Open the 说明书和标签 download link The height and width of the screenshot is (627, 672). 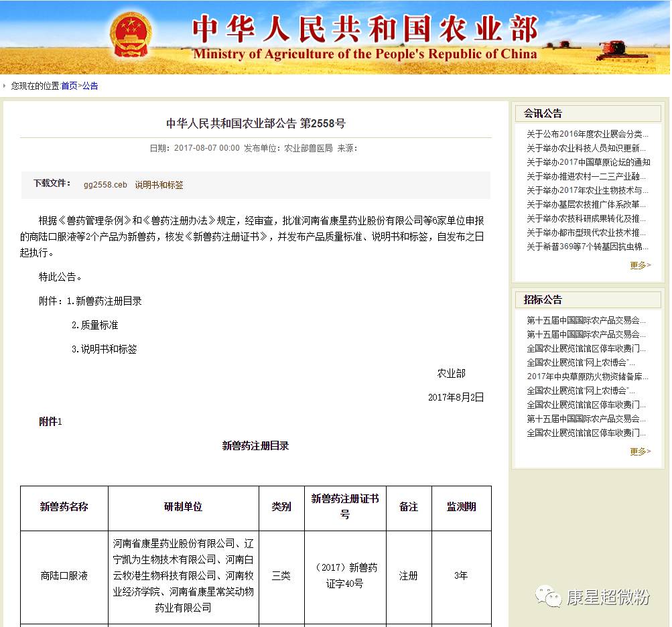point(159,185)
